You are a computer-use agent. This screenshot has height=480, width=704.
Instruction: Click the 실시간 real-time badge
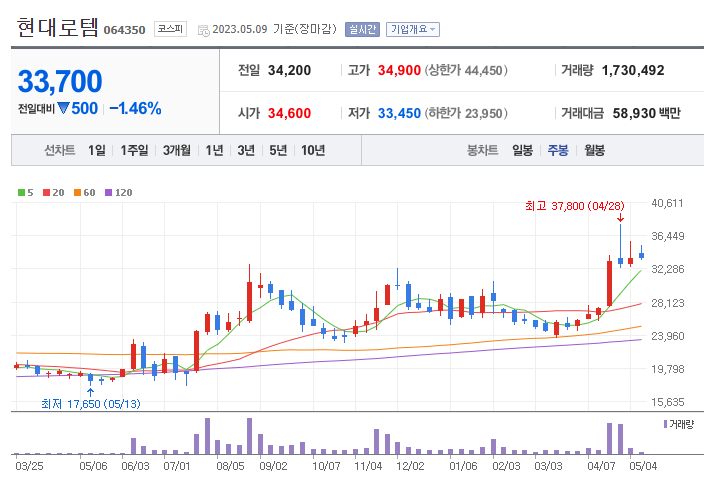(362, 30)
